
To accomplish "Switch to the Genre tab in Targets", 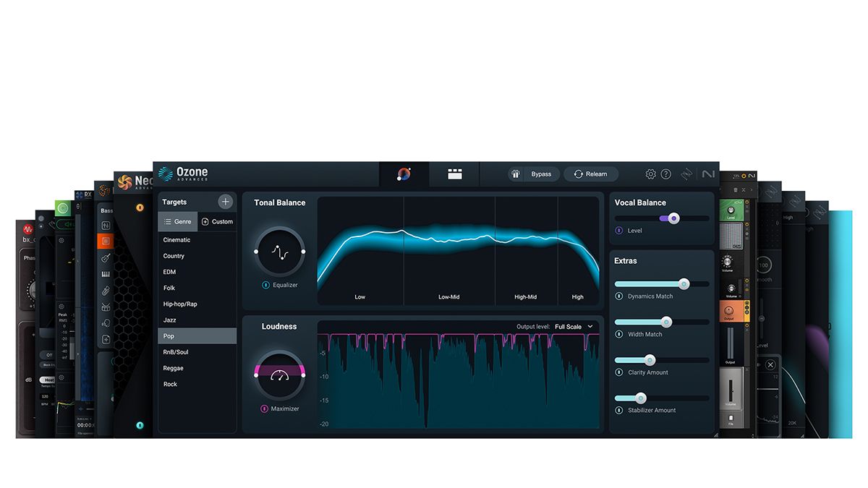I will coord(178,221).
